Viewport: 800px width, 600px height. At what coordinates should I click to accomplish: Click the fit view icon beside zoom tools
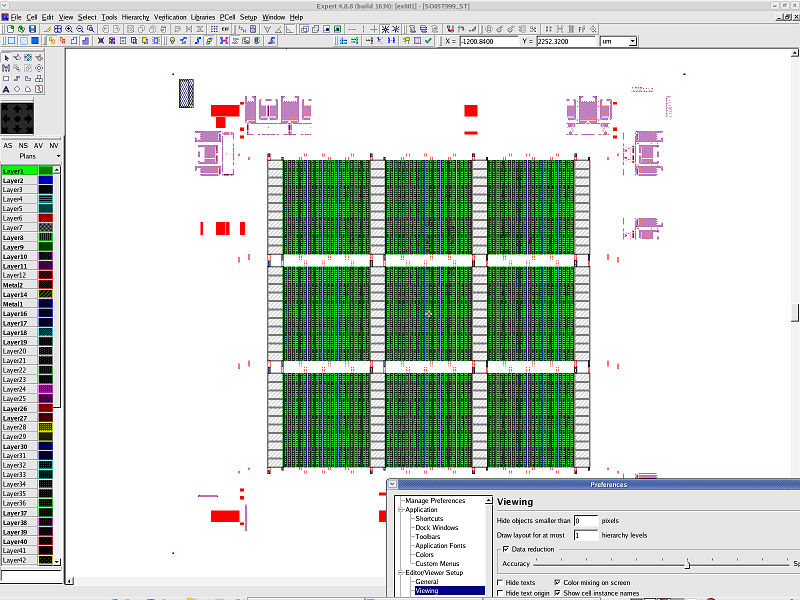point(58,29)
